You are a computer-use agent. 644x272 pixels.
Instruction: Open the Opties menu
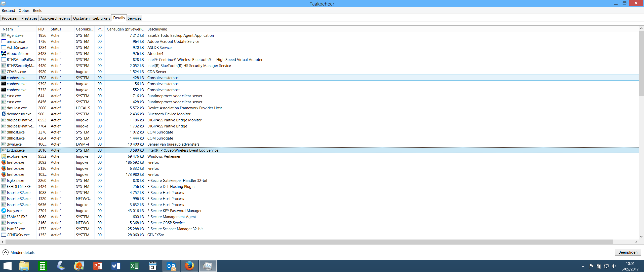pos(24,11)
